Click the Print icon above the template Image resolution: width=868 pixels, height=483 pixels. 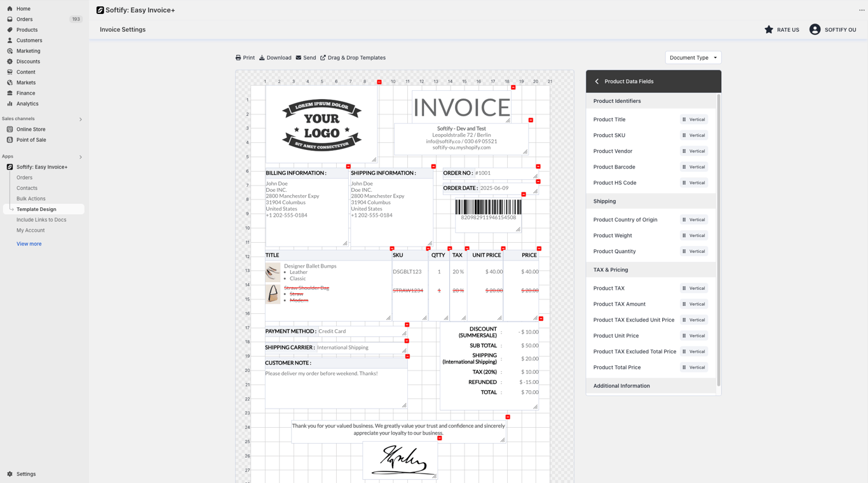point(238,58)
